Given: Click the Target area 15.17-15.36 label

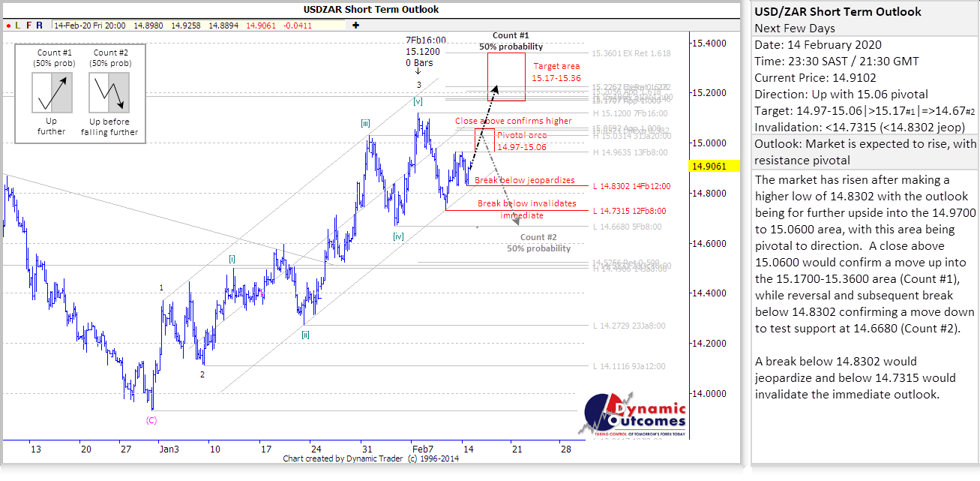Looking at the screenshot, I should coord(556,72).
